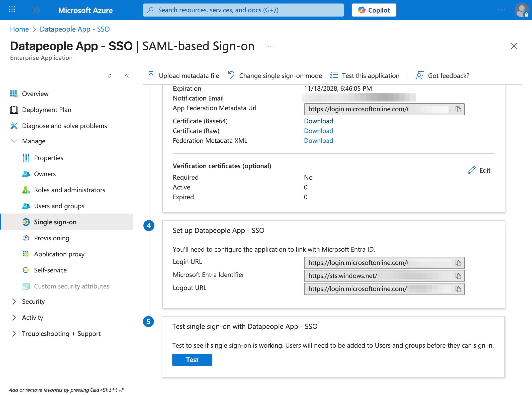Viewport: 532px width, 395px height.
Task: Click Upload metadata file
Action: pos(184,76)
